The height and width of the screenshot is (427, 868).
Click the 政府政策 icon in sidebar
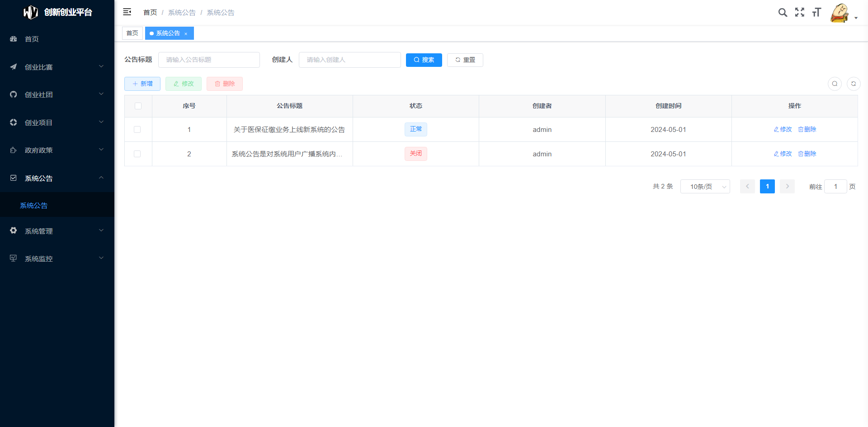coord(14,150)
